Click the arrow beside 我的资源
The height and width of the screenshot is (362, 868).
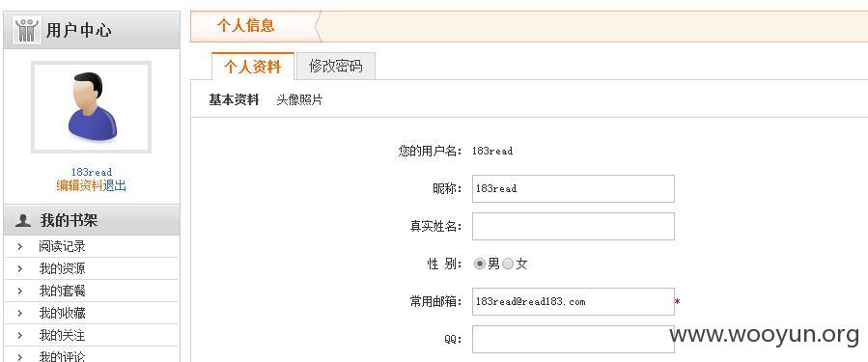coord(20,269)
